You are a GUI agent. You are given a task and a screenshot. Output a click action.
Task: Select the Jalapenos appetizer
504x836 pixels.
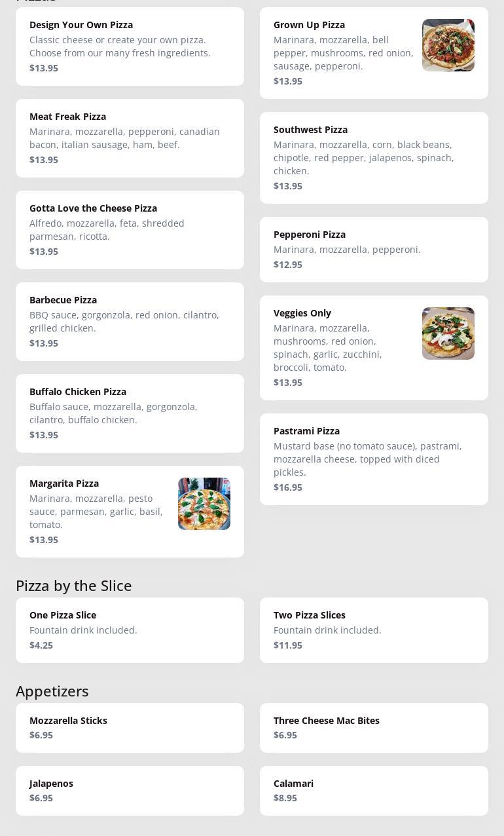[130, 791]
